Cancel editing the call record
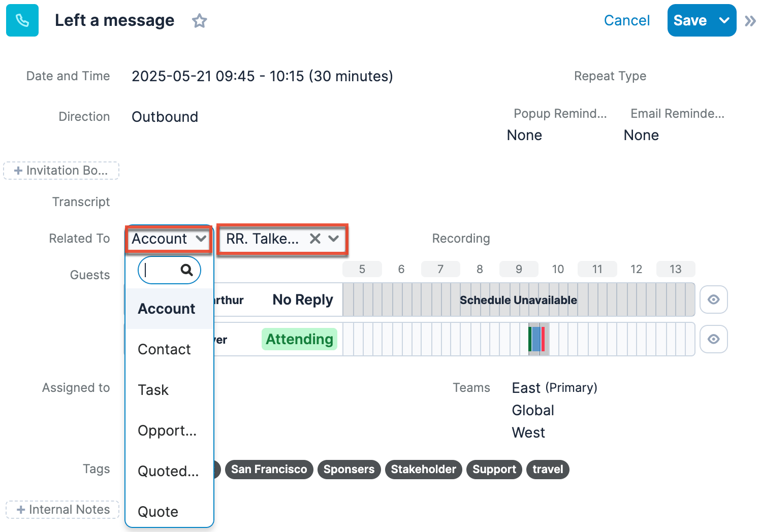 [x=626, y=20]
